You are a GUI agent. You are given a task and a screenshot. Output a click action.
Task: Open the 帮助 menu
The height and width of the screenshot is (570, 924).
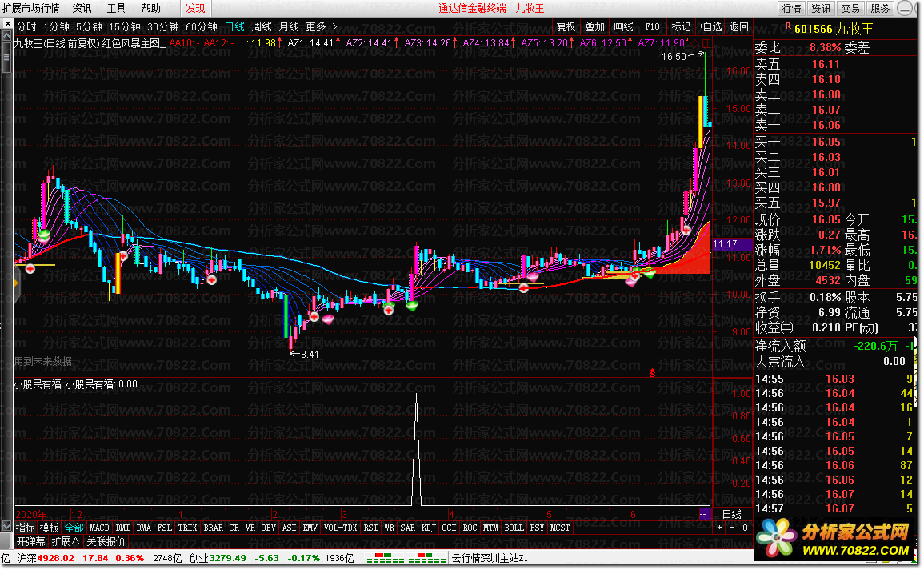(x=151, y=8)
